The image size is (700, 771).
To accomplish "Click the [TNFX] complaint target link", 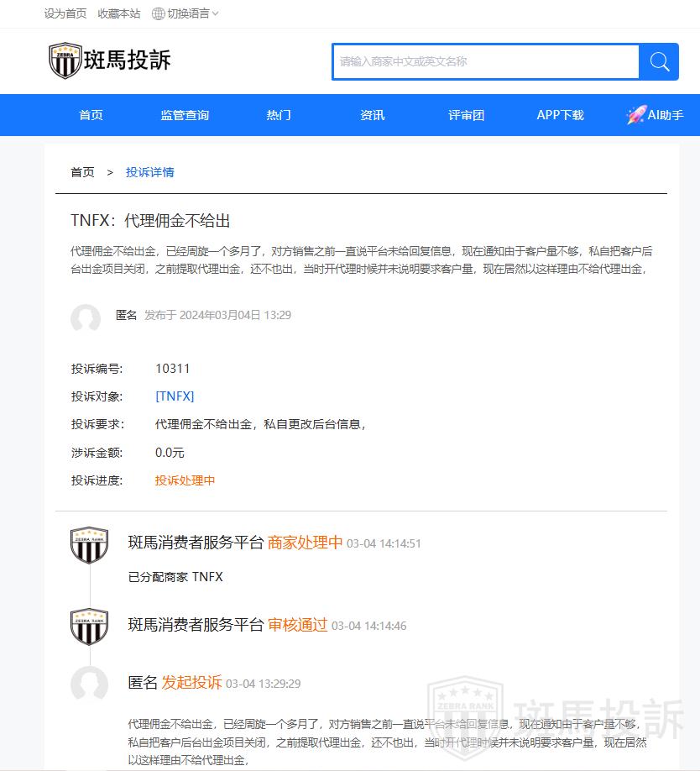I will (x=175, y=396).
